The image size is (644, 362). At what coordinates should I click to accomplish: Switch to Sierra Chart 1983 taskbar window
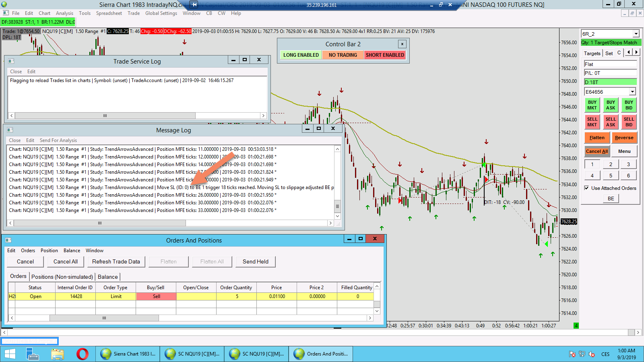pos(128,354)
